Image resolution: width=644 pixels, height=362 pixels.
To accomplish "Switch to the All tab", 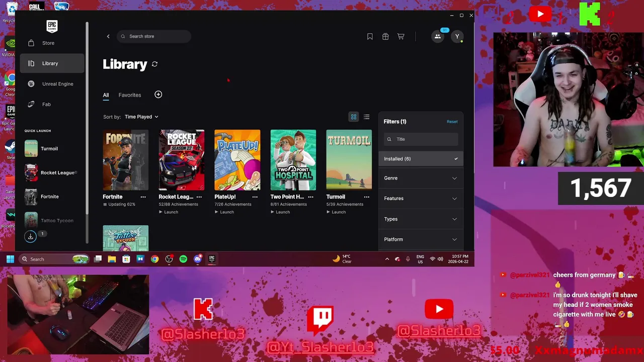I will tap(106, 95).
